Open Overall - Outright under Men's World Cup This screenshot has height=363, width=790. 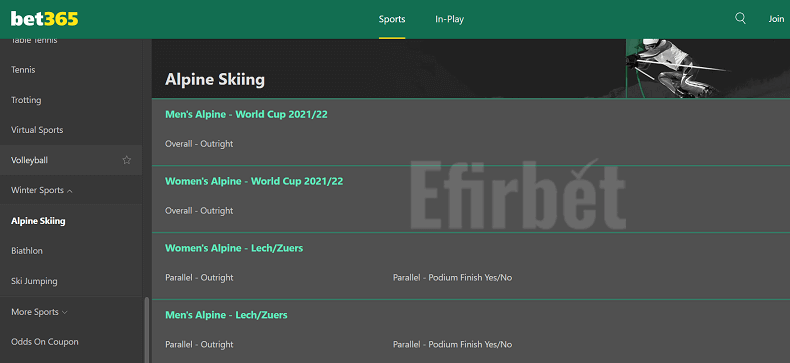[199, 144]
